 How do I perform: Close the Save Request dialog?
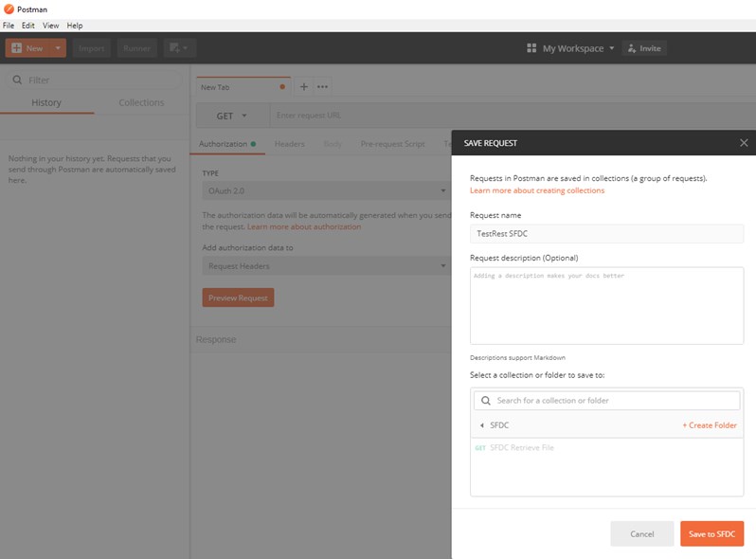point(744,143)
